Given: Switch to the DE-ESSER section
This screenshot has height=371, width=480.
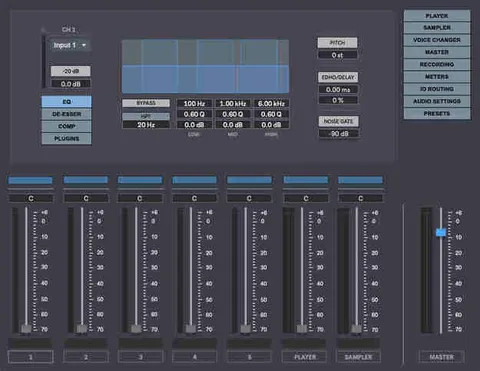Looking at the screenshot, I should pos(66,114).
